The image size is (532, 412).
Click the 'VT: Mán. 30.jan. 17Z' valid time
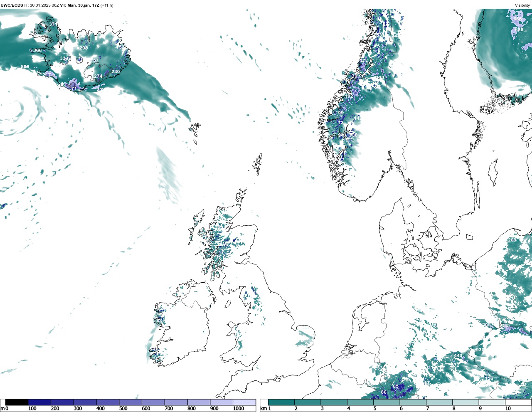[79, 5]
